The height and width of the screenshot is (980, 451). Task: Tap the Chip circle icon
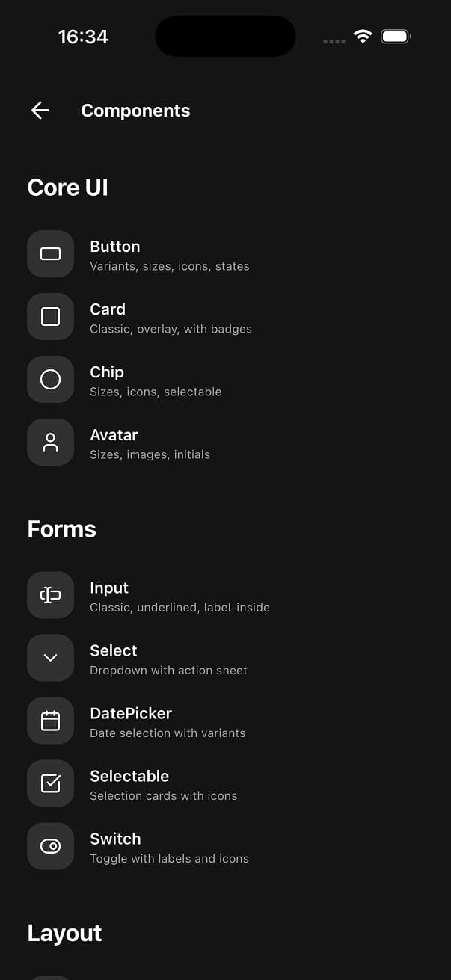pyautogui.click(x=50, y=379)
